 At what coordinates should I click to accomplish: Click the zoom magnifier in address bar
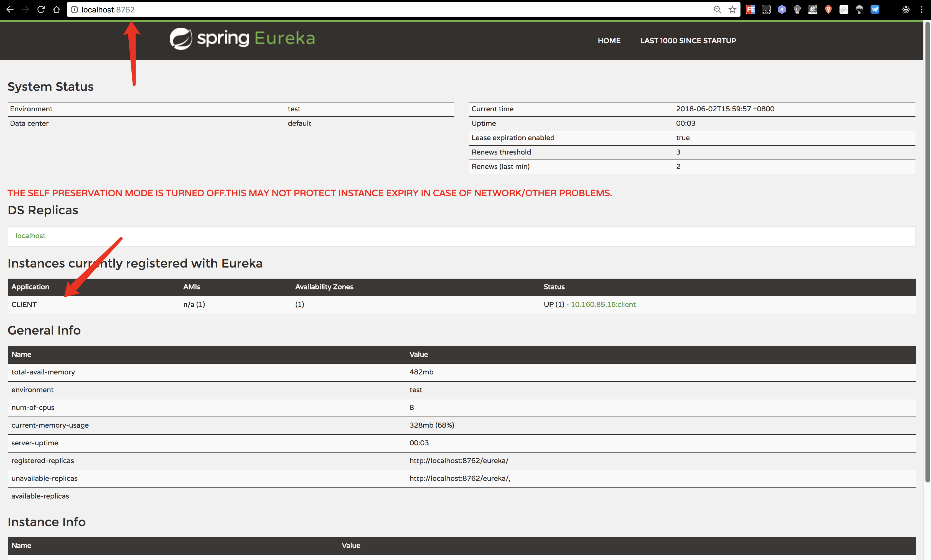coord(717,9)
